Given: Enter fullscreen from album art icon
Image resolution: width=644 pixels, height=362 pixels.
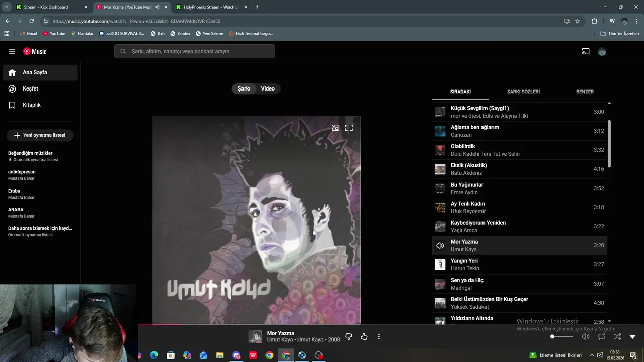Looking at the screenshot, I should (349, 128).
